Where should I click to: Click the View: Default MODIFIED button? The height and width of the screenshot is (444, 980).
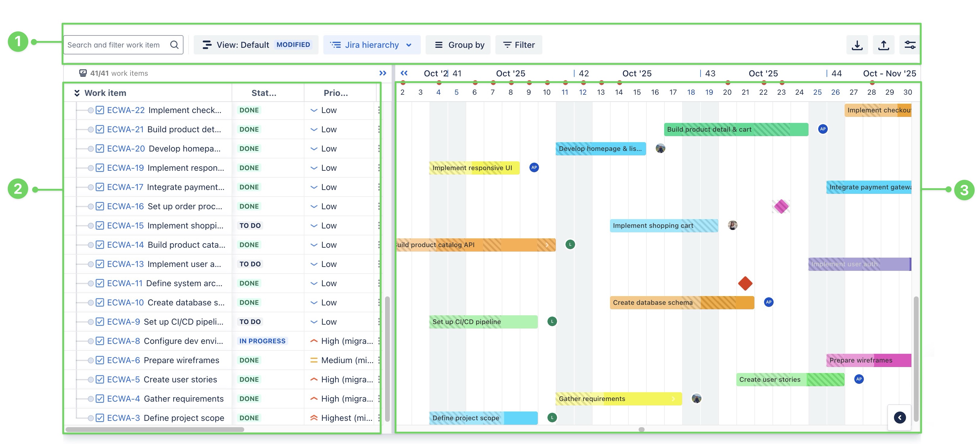[256, 45]
